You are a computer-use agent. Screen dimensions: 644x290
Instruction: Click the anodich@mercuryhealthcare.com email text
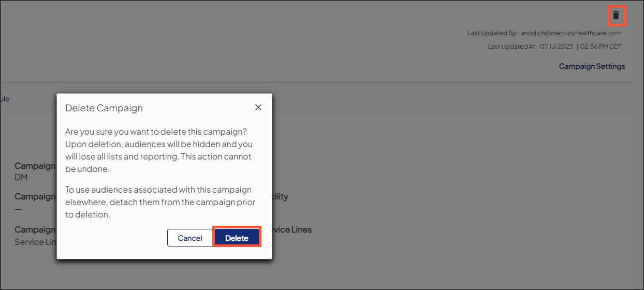coord(571,33)
